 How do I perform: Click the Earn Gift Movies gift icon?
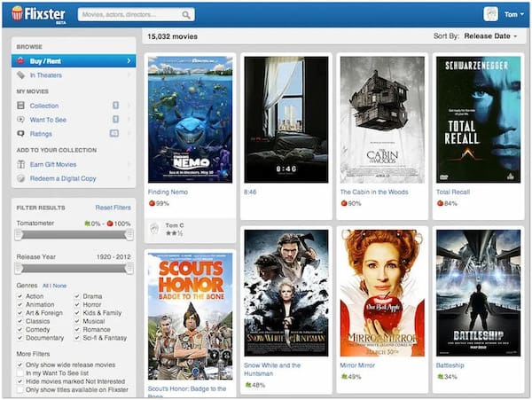coord(21,164)
